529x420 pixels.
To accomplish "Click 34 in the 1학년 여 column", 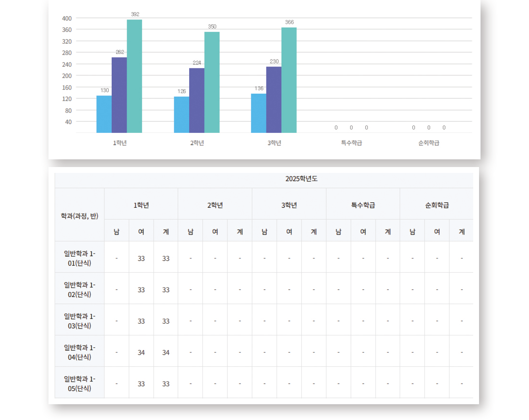I will [141, 352].
